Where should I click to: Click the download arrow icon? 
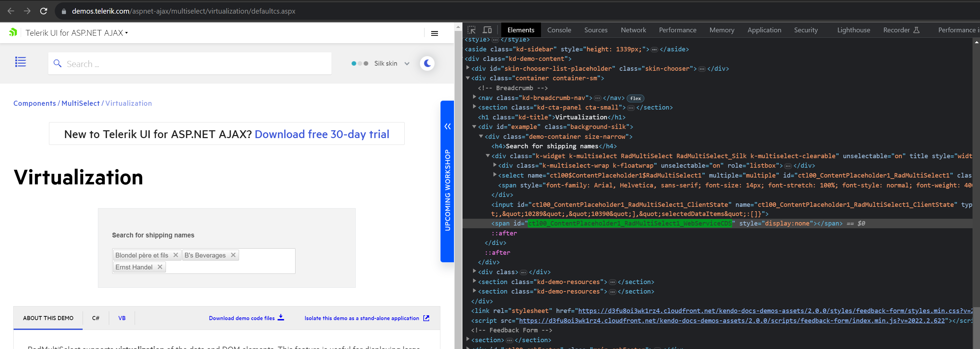[x=281, y=317]
